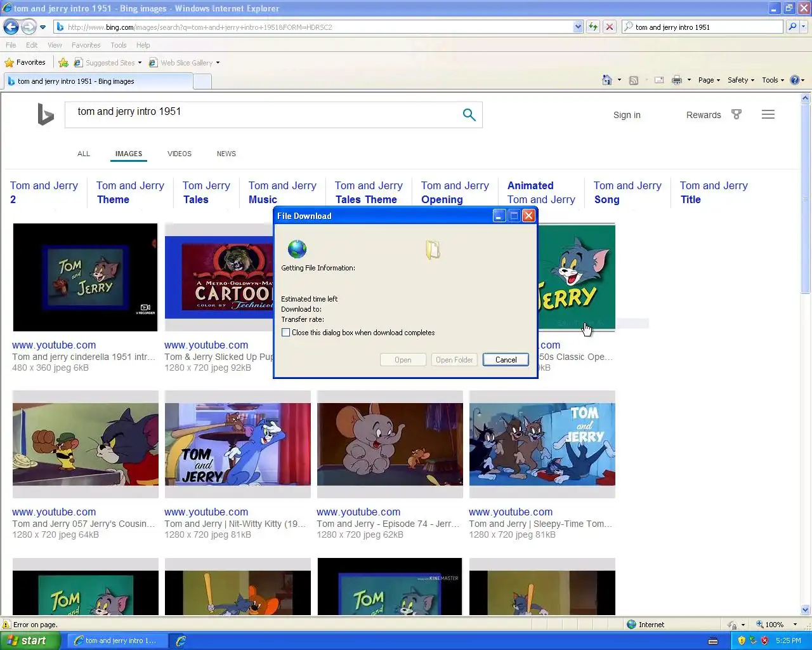
Task: Select the Bing images browser tab
Action: coord(98,81)
